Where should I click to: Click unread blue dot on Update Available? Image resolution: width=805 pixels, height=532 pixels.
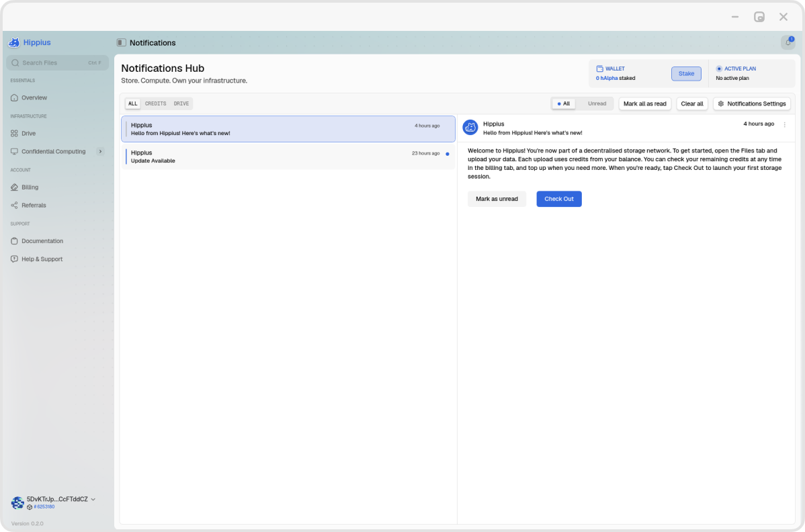pyautogui.click(x=447, y=154)
